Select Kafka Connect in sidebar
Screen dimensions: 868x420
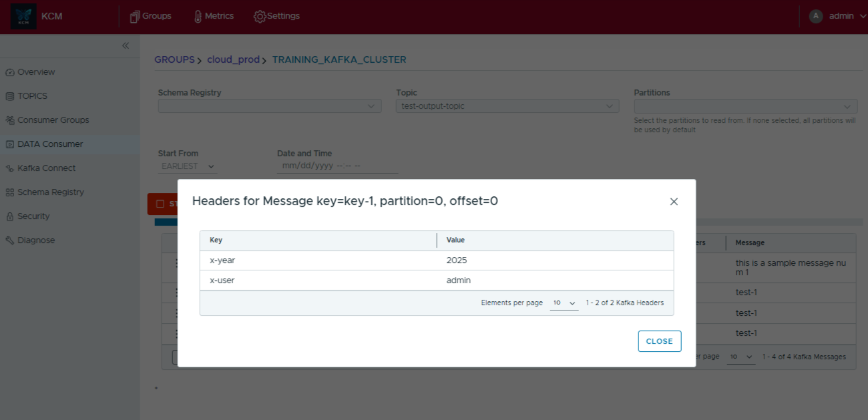(46, 168)
